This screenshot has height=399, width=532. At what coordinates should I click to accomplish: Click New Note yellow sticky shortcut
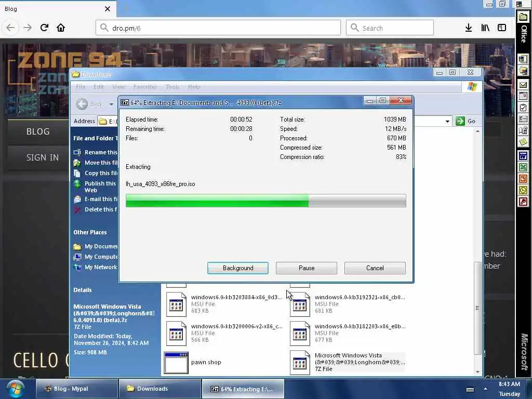(x=523, y=142)
